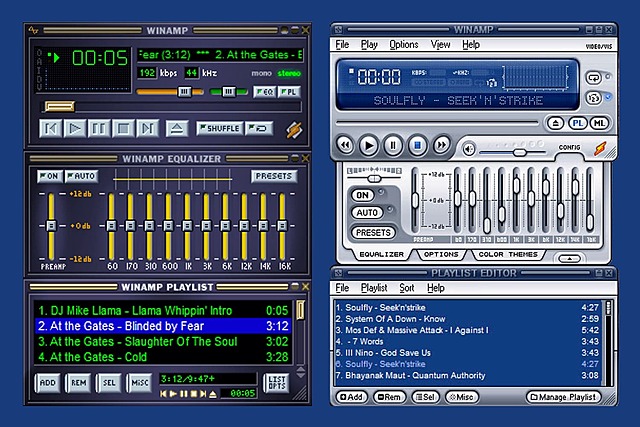Viewport: 640px width, 427px height.
Task: Toggle shuffle icon in modern Winamp
Action: (x=593, y=98)
